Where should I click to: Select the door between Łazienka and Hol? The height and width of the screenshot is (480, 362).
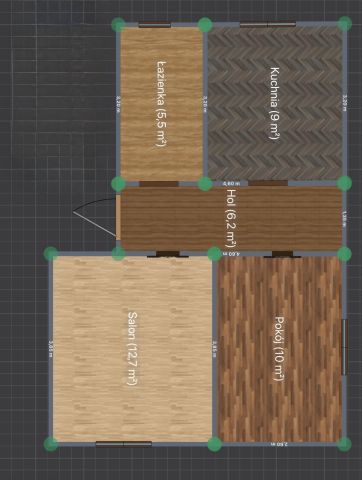pos(159,184)
